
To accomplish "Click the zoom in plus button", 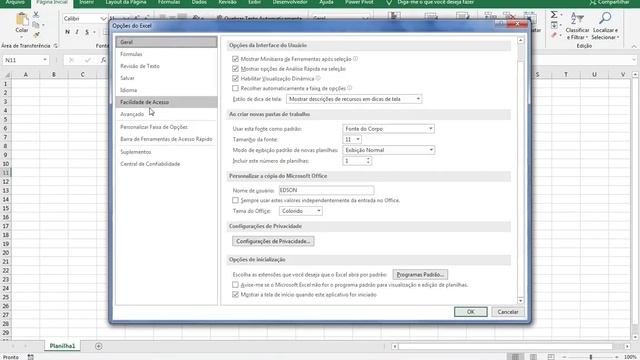I will [617, 357].
